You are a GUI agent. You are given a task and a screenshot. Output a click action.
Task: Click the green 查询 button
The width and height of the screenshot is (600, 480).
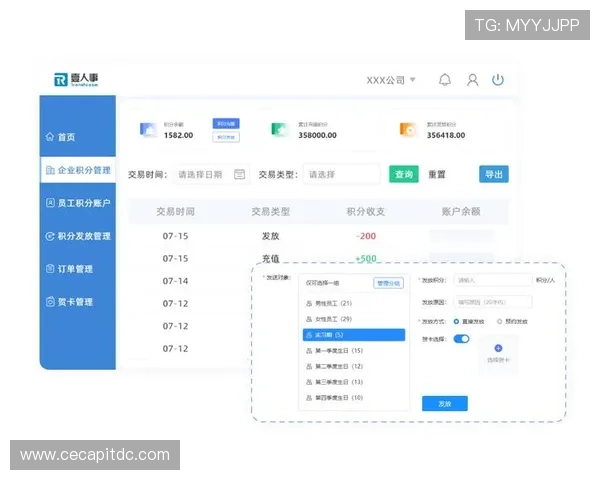tap(404, 175)
